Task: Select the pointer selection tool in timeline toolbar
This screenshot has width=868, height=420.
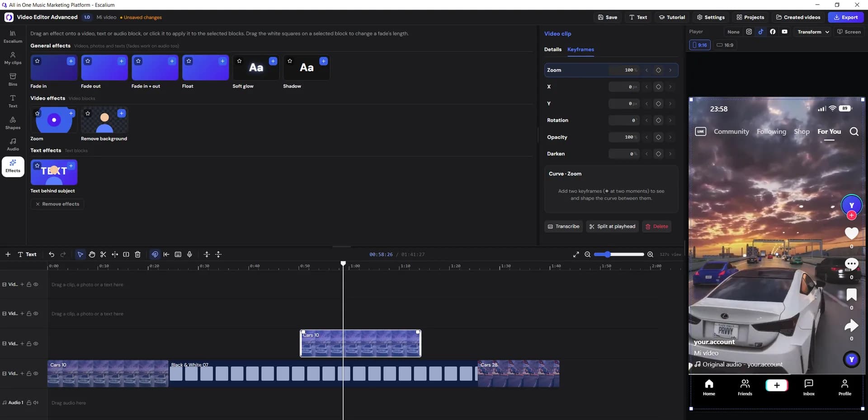Action: [x=80, y=254]
